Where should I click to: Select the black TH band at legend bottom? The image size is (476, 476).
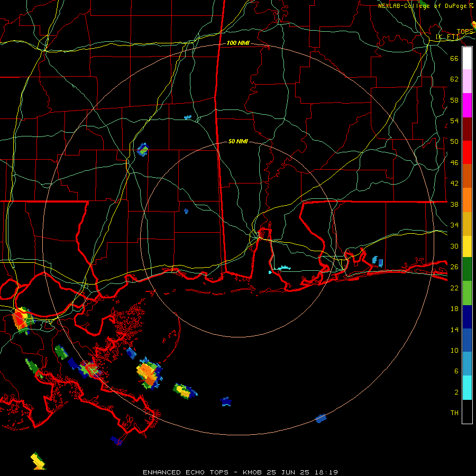[x=467, y=411]
